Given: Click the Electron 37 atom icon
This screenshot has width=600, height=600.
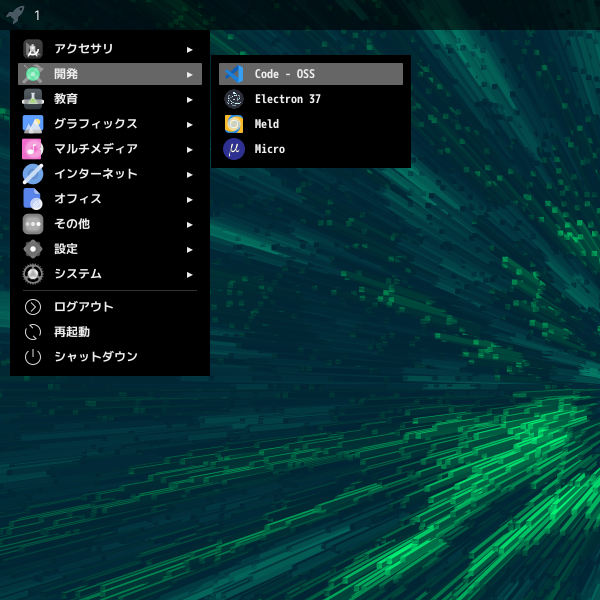Looking at the screenshot, I should [x=234, y=99].
